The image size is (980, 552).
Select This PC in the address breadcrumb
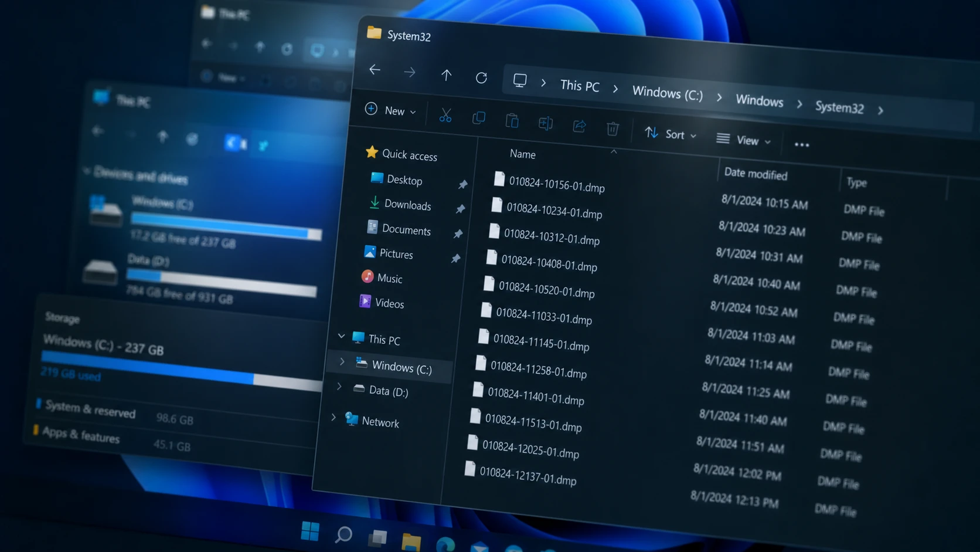point(580,86)
